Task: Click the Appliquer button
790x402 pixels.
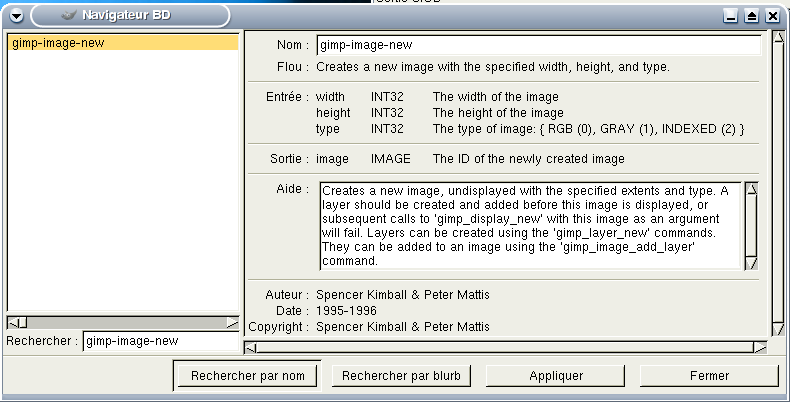Action: click(556, 376)
